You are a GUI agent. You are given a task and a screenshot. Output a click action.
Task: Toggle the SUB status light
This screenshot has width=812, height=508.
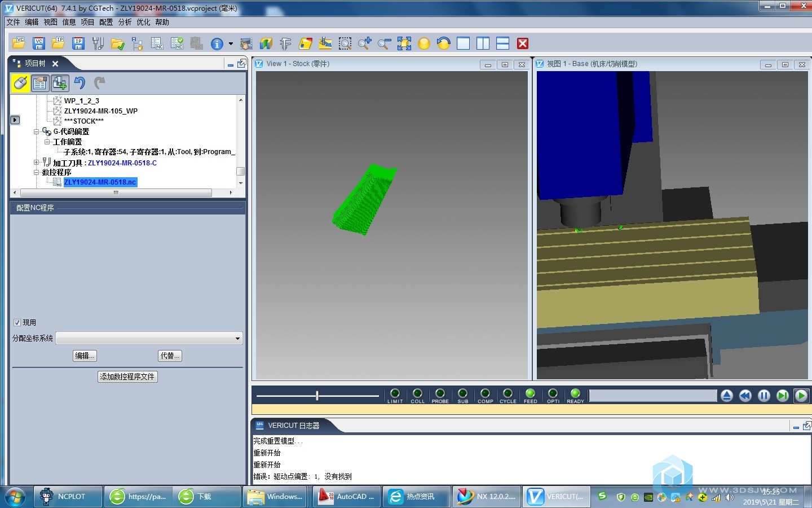(462, 393)
